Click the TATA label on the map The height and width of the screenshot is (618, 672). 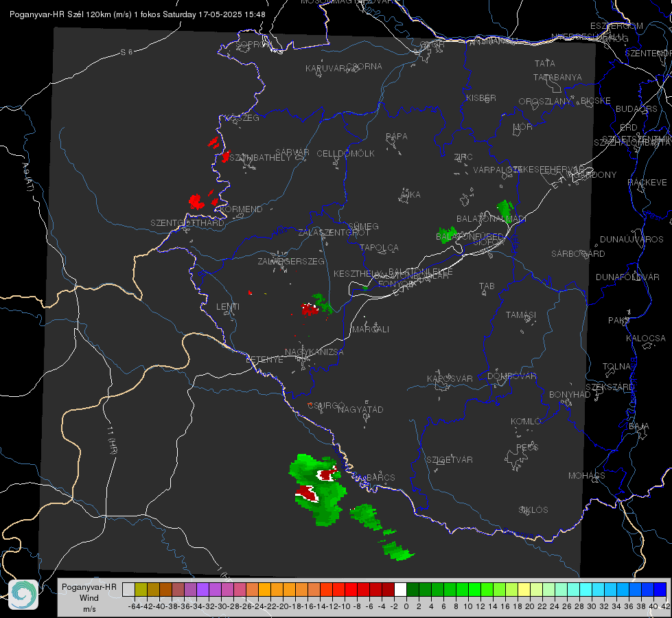(x=545, y=63)
